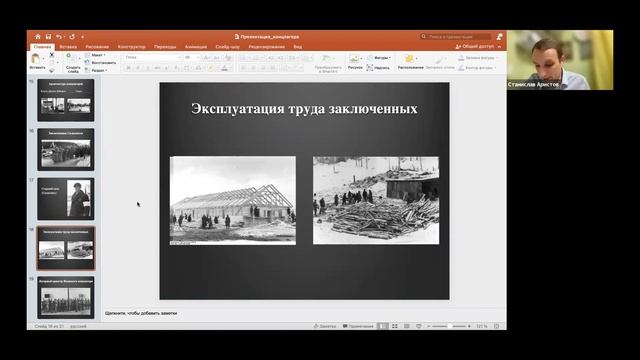Screen dimensions: 640x360
Task: Zoom out with the minus button
Action: [x=428, y=326]
